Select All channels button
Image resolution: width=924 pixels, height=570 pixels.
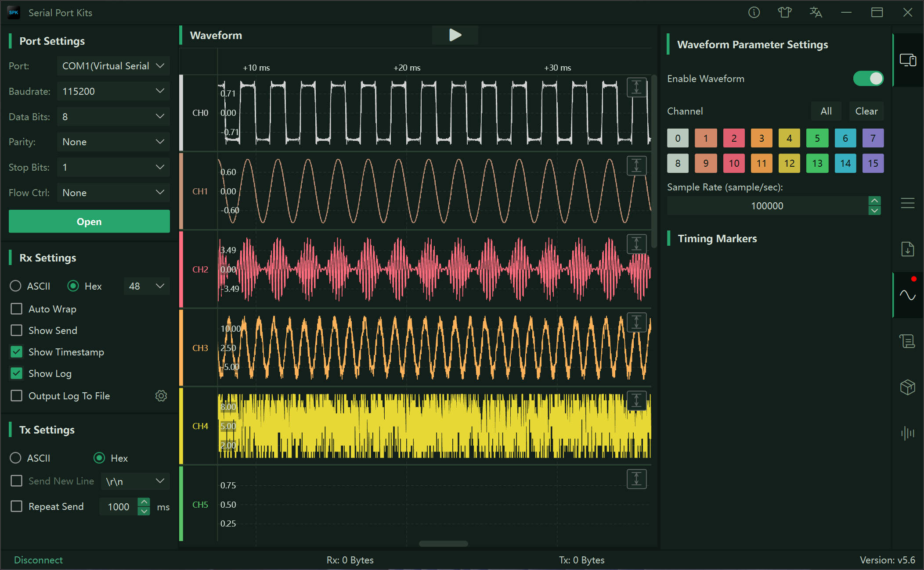tap(826, 111)
